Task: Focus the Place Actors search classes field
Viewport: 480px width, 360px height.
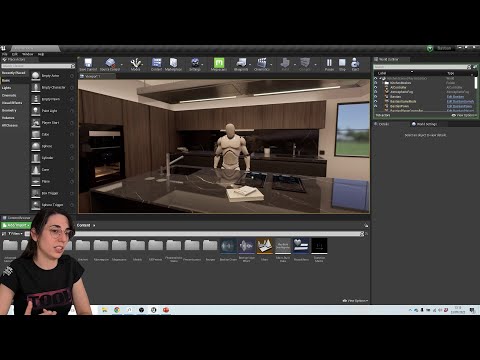Action: click(37, 66)
